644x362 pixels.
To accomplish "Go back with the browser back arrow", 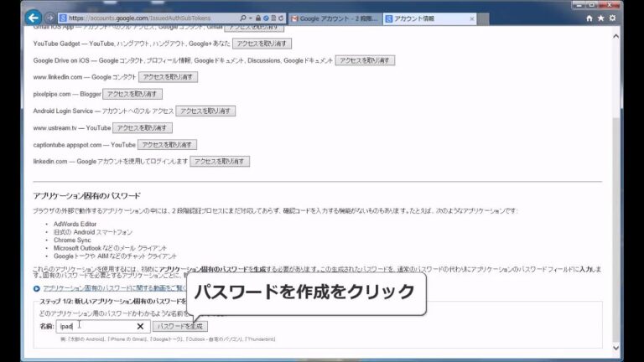I will 34,18.
